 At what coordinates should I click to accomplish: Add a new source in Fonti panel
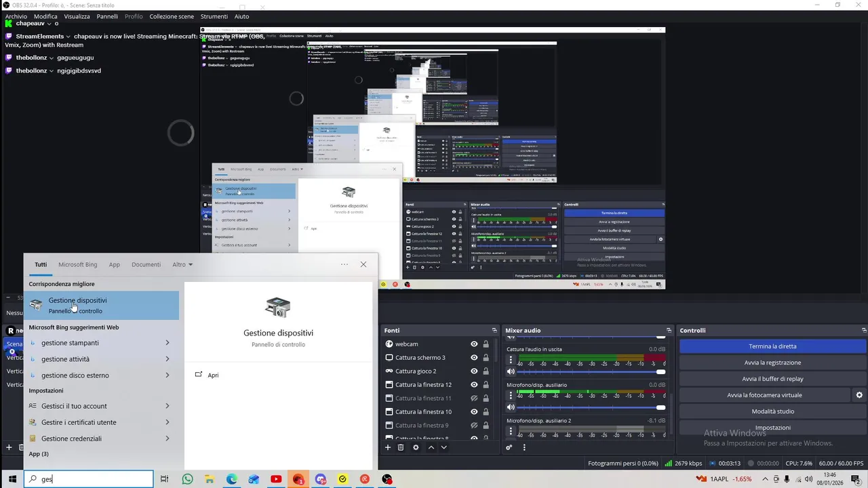point(388,447)
